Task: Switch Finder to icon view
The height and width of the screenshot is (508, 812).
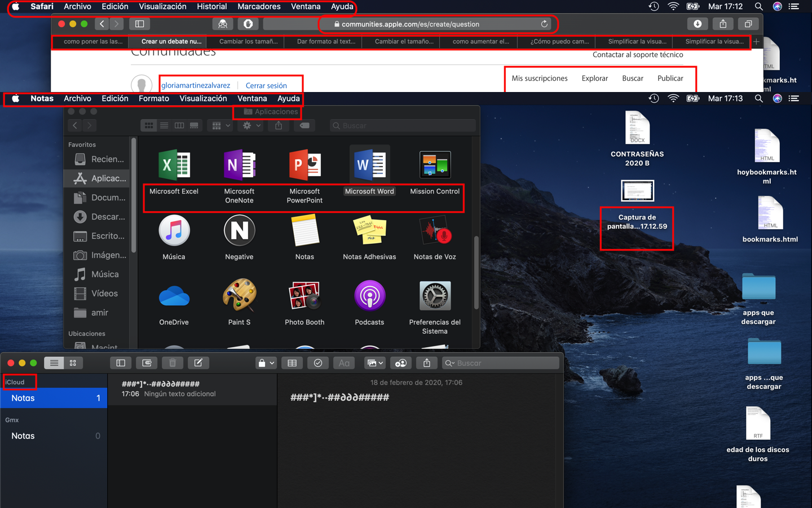Action: point(149,126)
